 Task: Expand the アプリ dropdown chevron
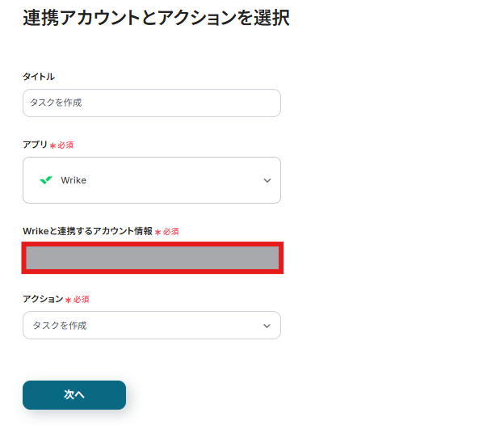[x=267, y=180]
